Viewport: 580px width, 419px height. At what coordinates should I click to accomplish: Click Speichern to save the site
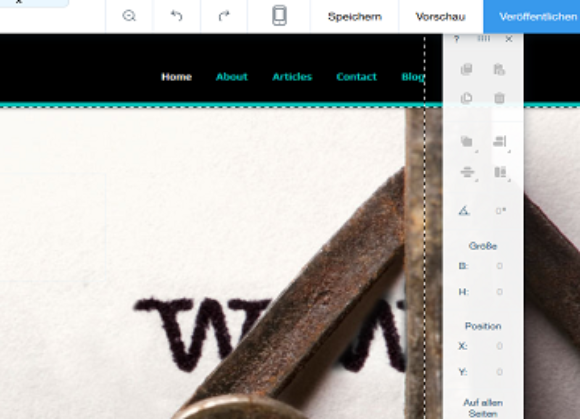click(354, 17)
